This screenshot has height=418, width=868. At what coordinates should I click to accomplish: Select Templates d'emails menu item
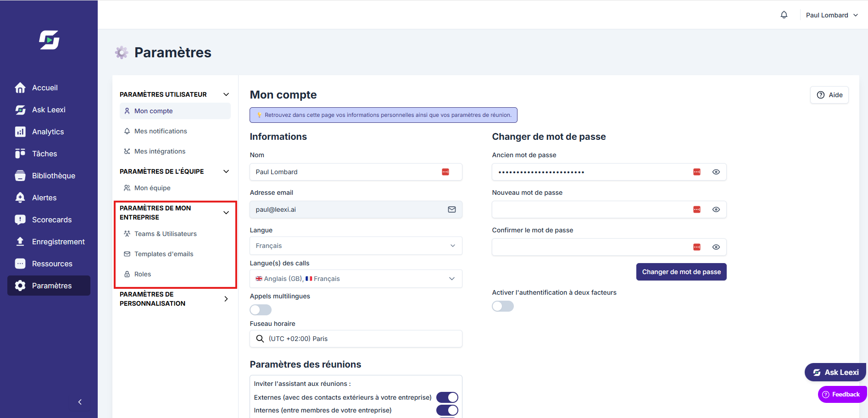coord(175,254)
